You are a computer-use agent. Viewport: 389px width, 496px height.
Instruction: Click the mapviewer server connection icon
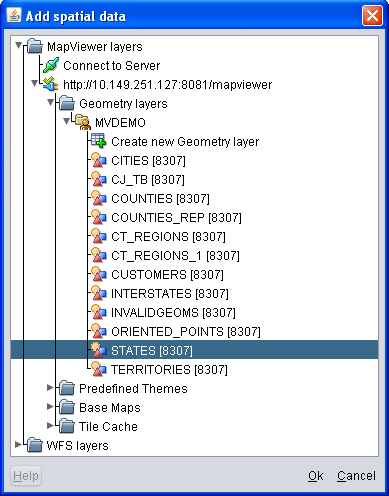(51, 84)
